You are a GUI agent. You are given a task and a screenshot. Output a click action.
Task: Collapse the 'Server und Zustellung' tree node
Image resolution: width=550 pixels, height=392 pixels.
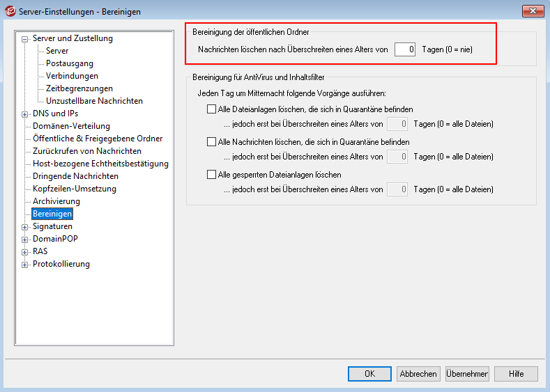point(25,39)
